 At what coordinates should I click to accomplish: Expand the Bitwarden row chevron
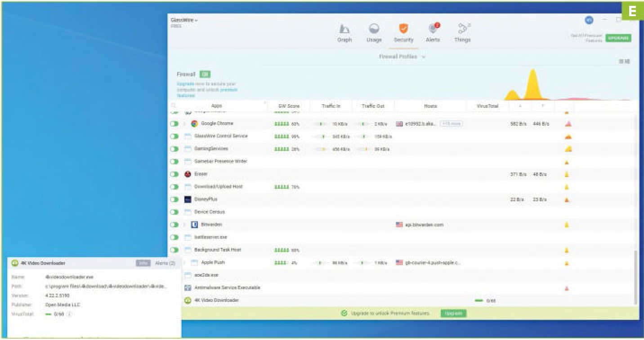tap(184, 225)
